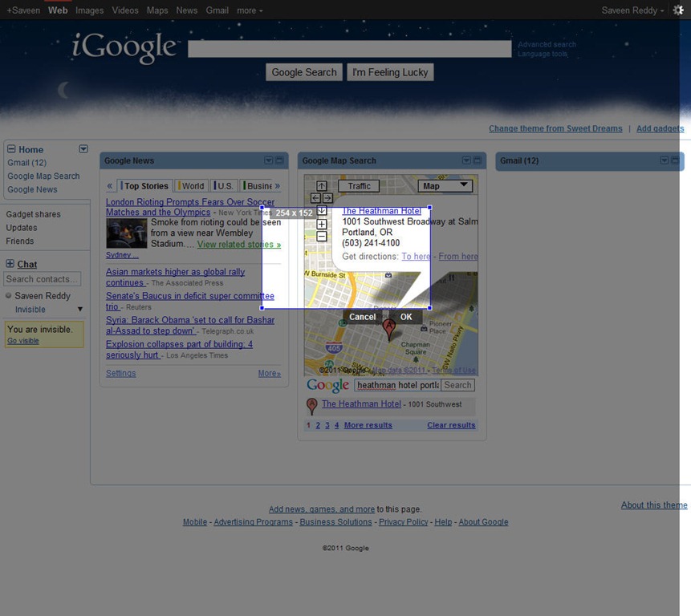Expand the Chat section
The image size is (691, 616).
tap(10, 264)
